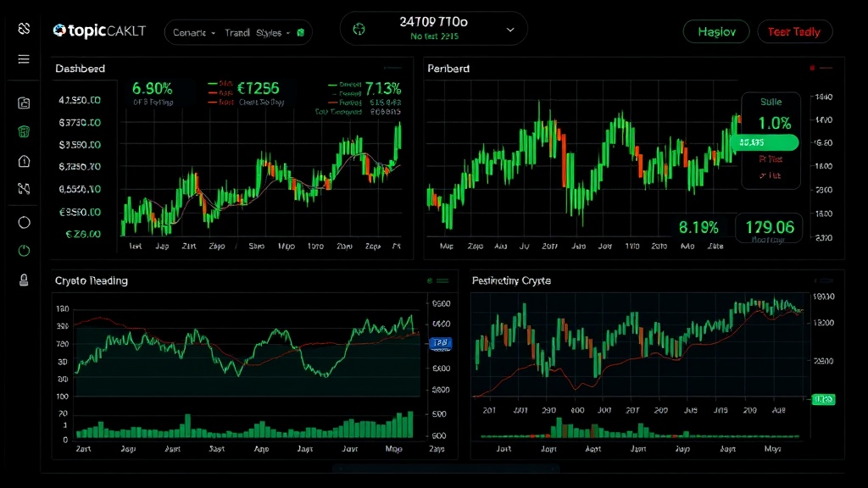Click the green power icon in the sidebar
Viewport: 868px width, 488px height.
coord(24,251)
